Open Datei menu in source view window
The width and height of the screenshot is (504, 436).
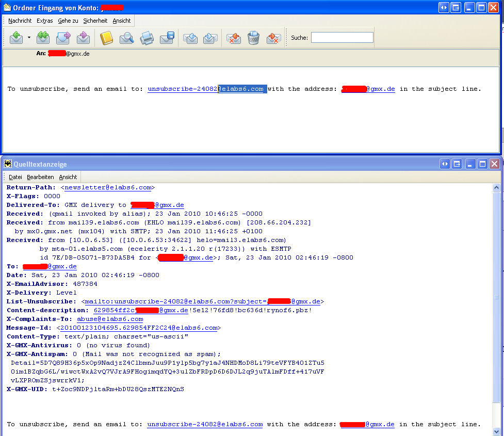pos(15,177)
